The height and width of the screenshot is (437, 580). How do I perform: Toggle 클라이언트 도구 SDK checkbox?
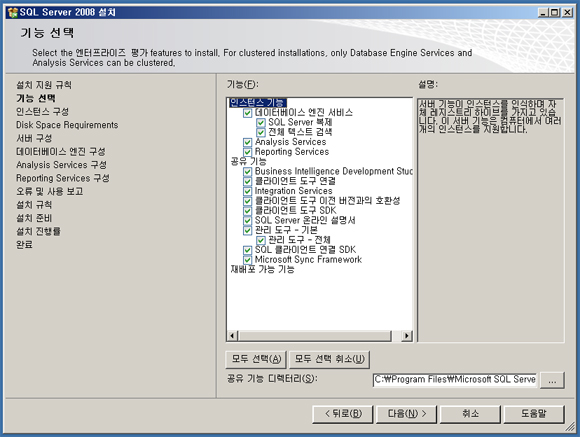click(247, 211)
